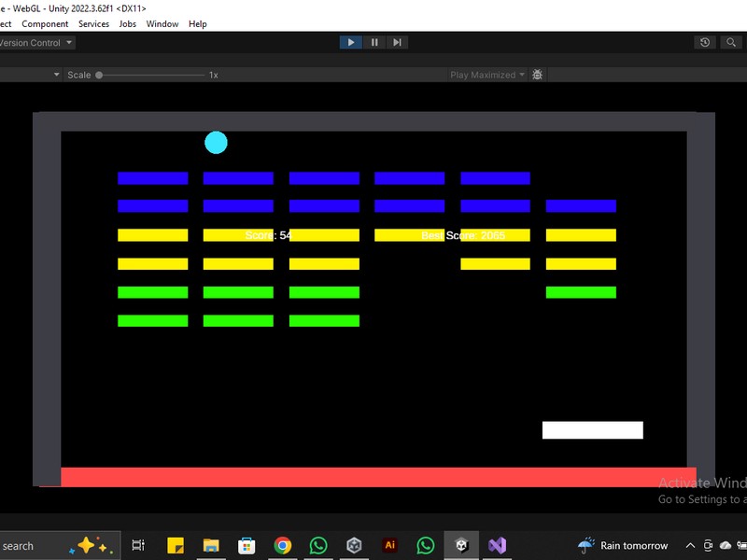This screenshot has height=560, width=747.
Task: Open the Version Control dropdown
Action: tap(35, 43)
